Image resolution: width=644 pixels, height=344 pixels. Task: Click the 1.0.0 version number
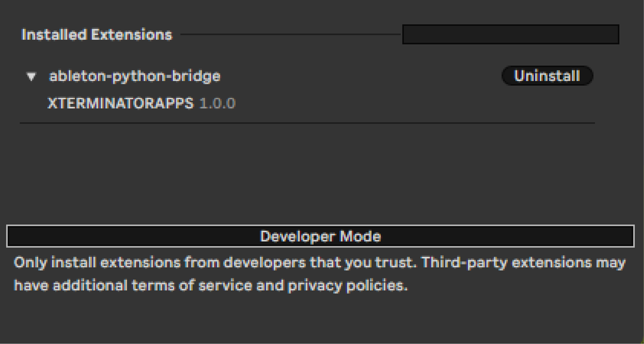coord(217,103)
